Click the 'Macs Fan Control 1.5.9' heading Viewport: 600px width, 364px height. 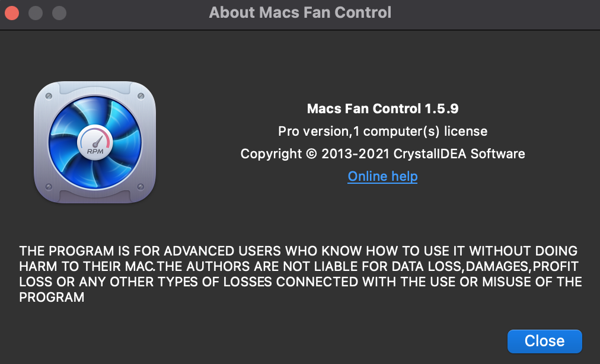[382, 108]
